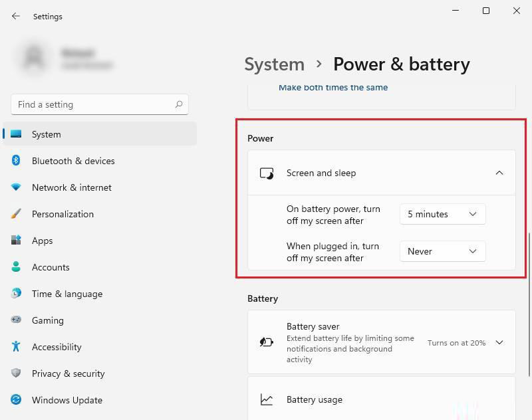Open Bluetooth & devices from the sidebar icon
Image resolution: width=532 pixels, height=420 pixels.
coord(16,161)
